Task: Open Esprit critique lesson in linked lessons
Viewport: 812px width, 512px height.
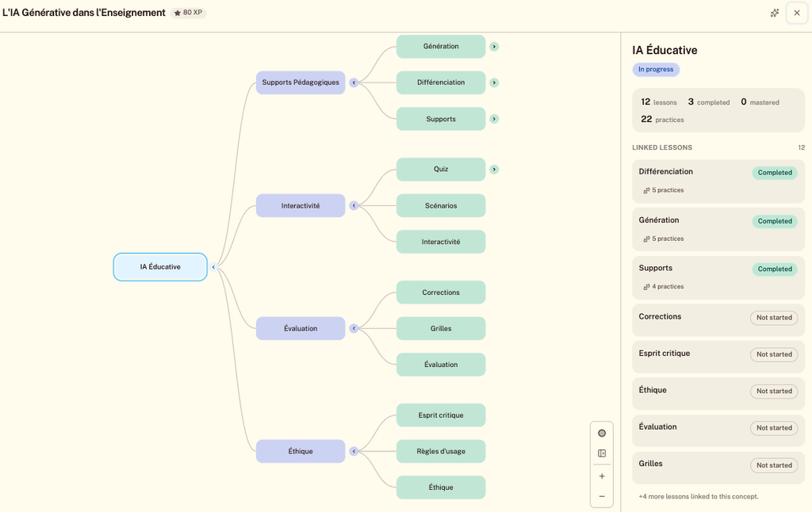Action: (718, 357)
